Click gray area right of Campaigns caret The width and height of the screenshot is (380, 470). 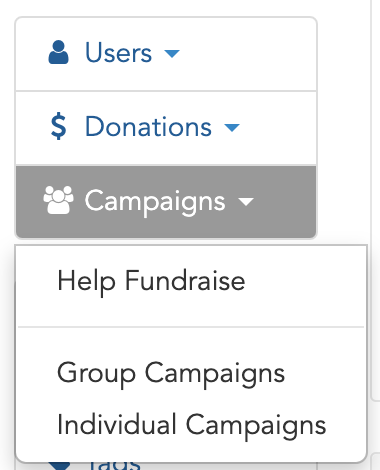point(285,202)
